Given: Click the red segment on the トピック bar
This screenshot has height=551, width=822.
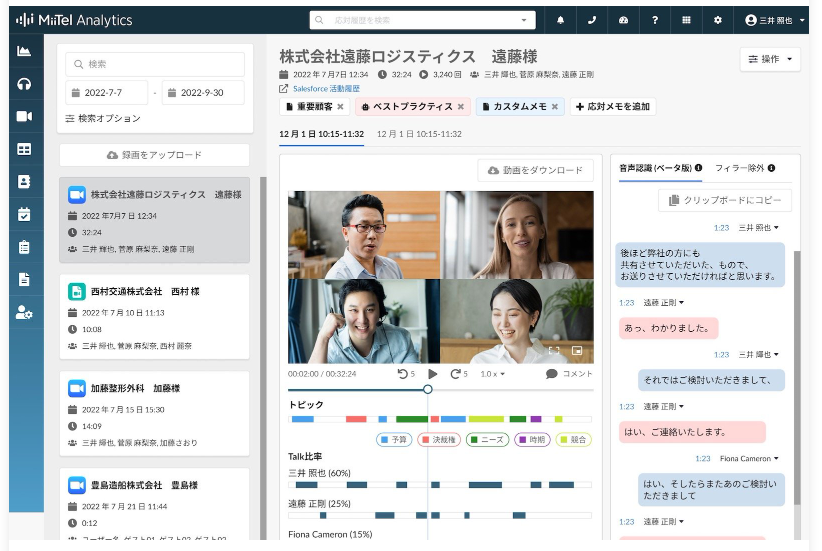Looking at the screenshot, I should point(356,419).
